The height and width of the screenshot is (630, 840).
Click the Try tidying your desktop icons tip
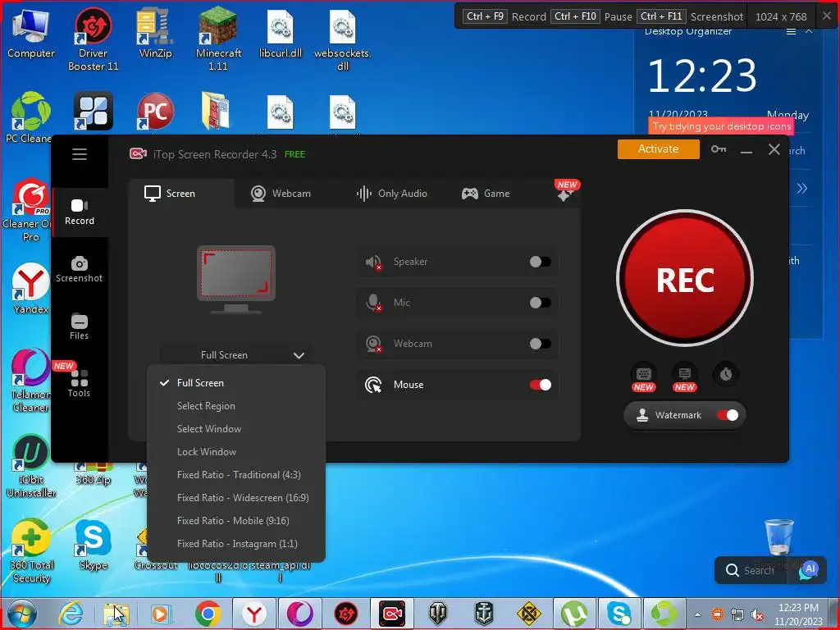pos(722,126)
